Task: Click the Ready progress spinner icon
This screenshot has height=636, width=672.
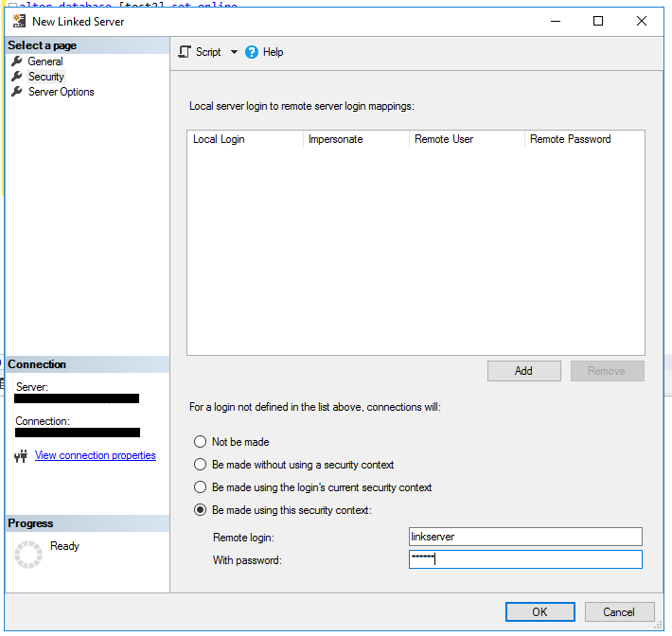Action: pyautogui.click(x=29, y=556)
